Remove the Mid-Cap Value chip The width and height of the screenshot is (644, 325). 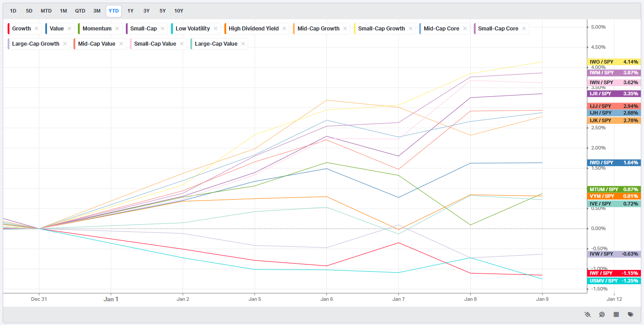pyautogui.click(x=121, y=44)
